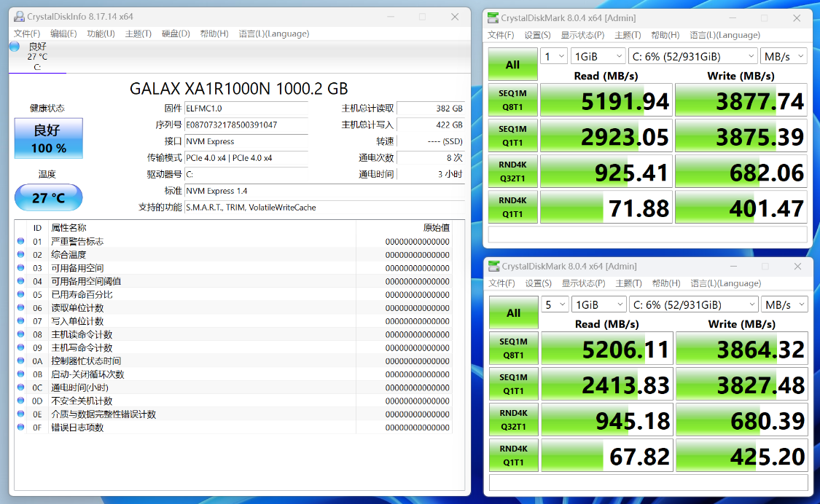Click the serial number field E0870732178500391047
This screenshot has height=504, width=820.
point(246,125)
